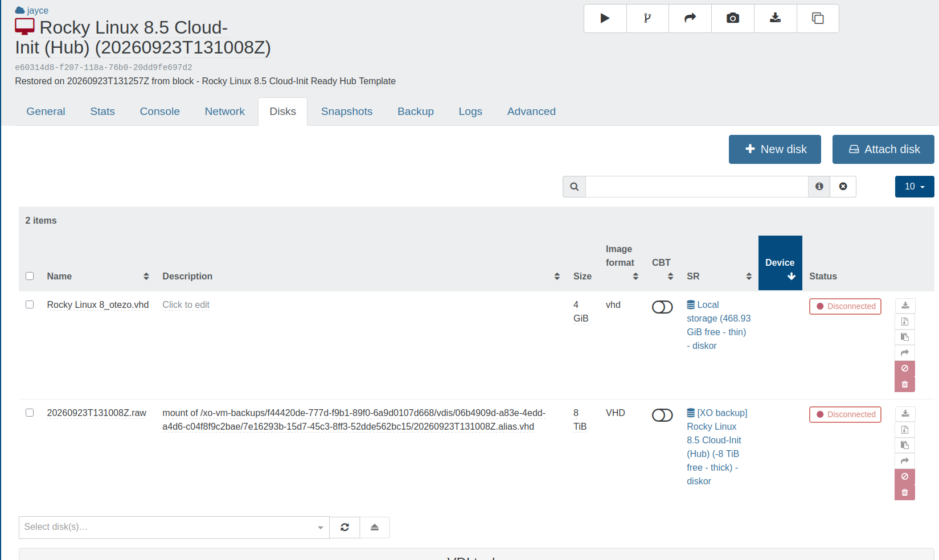The width and height of the screenshot is (939, 560).
Task: Click the migrate share-arrow icon in toolbar
Action: (690, 18)
